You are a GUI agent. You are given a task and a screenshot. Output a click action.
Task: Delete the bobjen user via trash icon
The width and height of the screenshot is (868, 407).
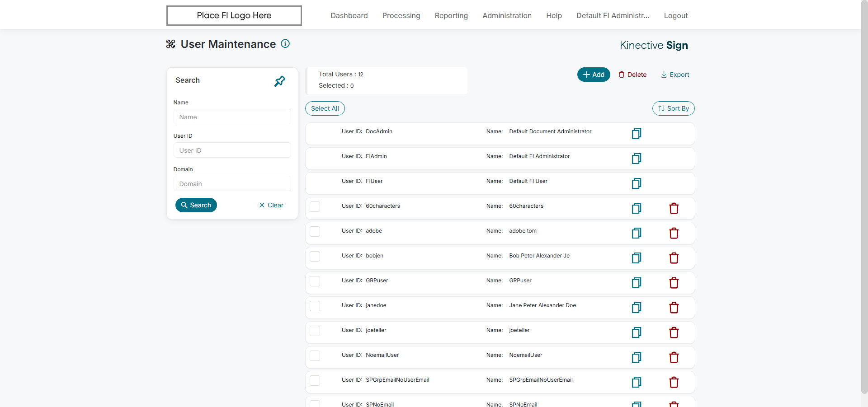674,258
